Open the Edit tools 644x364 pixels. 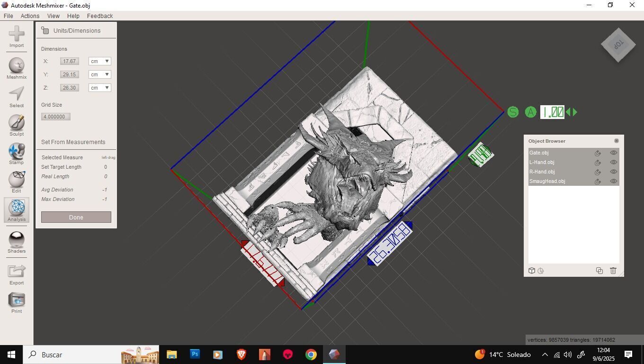pyautogui.click(x=17, y=182)
